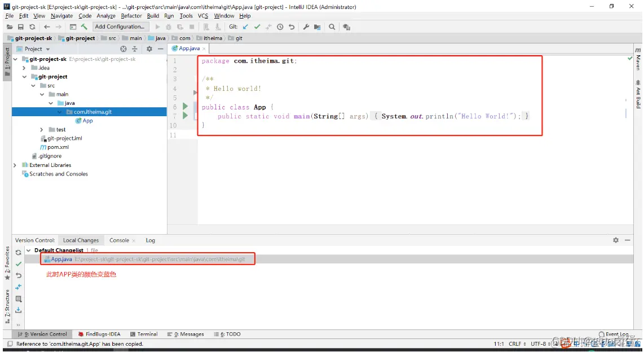Save all using the disk icon
Screen dimensions: 644x352
pos(20,27)
